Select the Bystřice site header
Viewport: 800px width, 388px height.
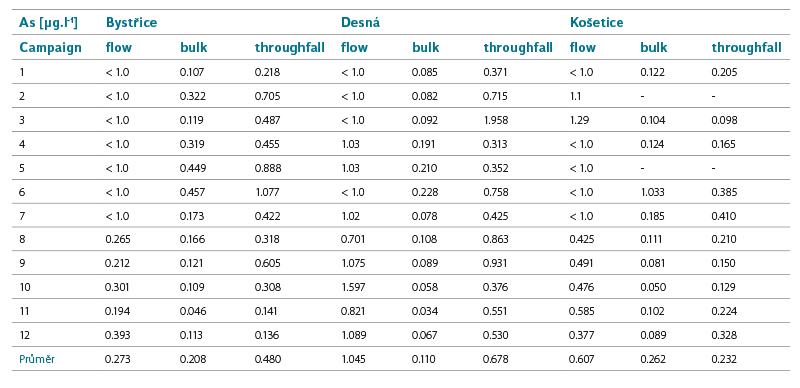click(131, 23)
